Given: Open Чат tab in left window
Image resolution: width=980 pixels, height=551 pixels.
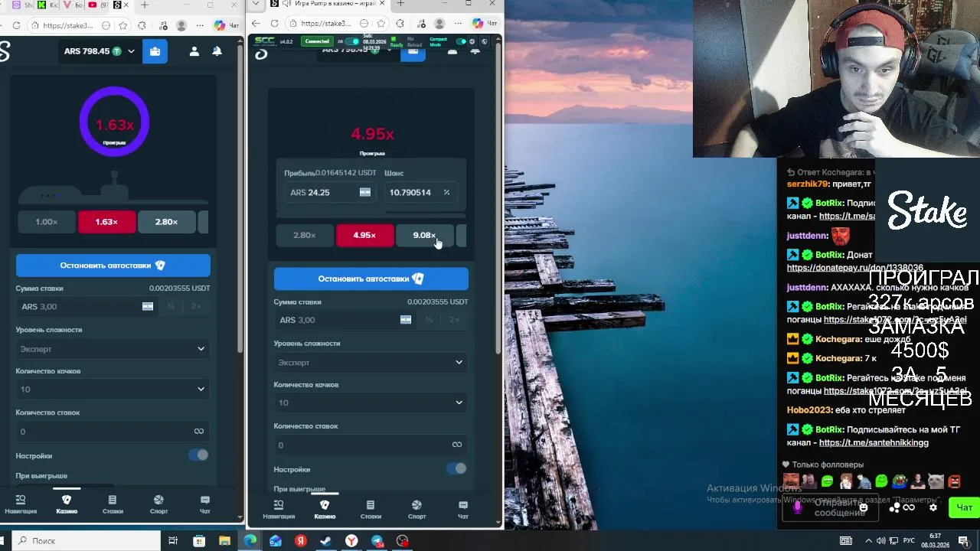Looking at the screenshot, I should 204,504.
